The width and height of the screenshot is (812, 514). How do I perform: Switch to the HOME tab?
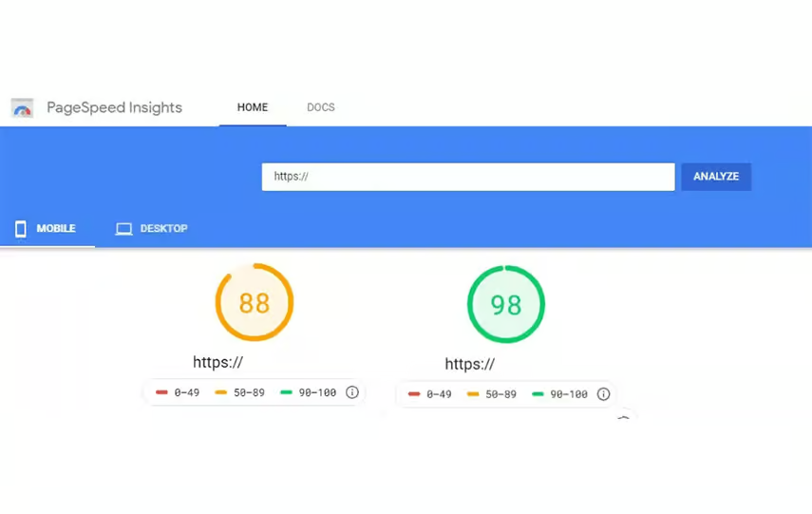[253, 107]
